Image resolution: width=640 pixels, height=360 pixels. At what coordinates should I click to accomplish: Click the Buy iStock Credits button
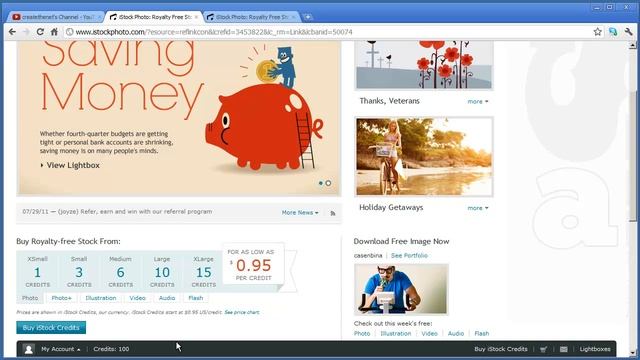pyautogui.click(x=51, y=327)
